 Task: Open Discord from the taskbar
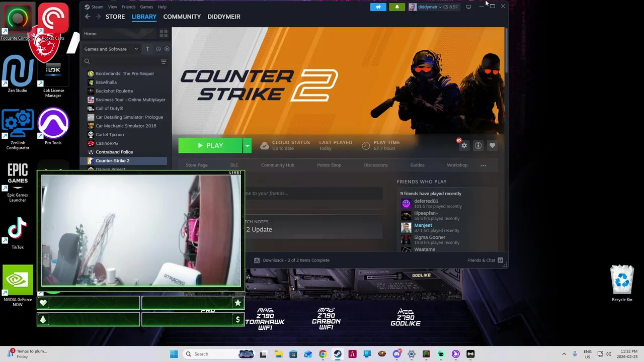click(397, 354)
